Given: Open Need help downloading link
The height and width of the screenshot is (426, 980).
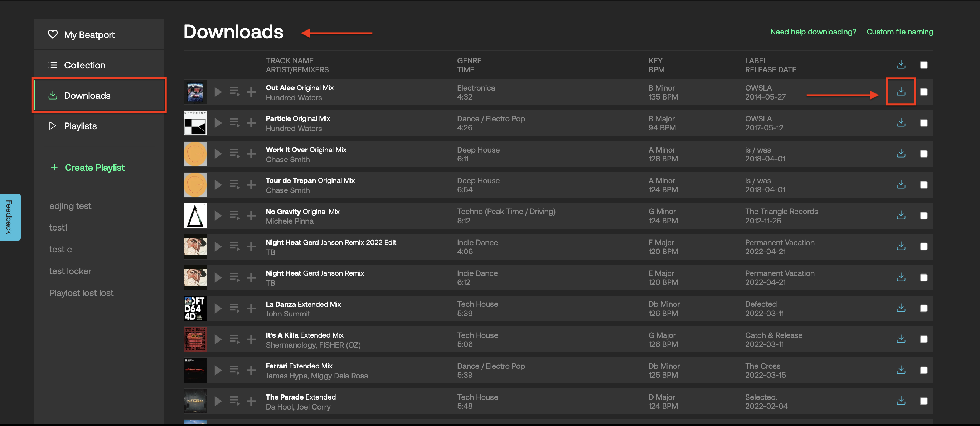Looking at the screenshot, I should (x=813, y=32).
